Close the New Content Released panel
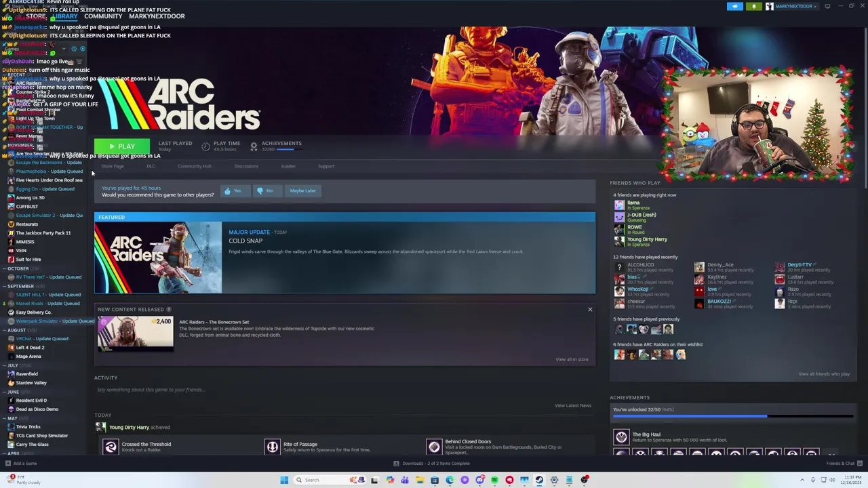Image resolution: width=868 pixels, height=488 pixels. click(x=590, y=310)
